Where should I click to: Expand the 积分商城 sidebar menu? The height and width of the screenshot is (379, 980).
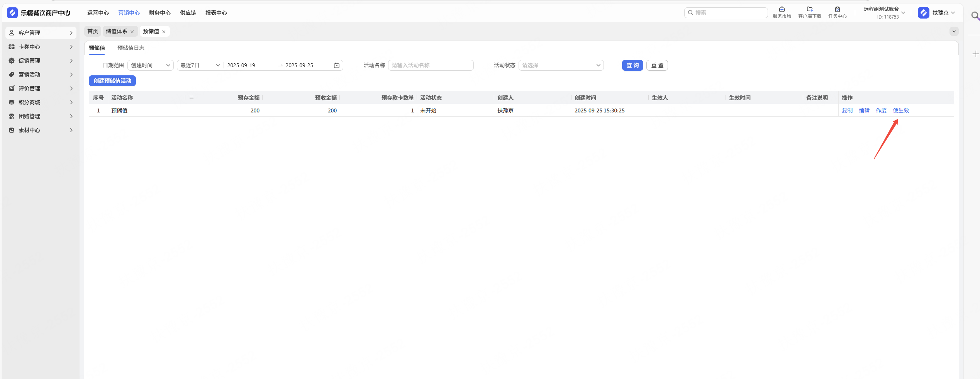71,102
